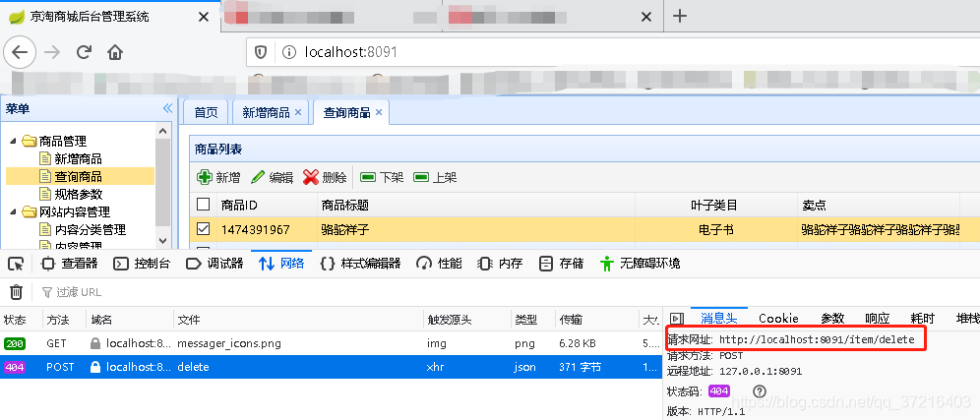This screenshot has width=980, height=420.
Task: Click the 电子书 category cell
Action: [x=715, y=230]
